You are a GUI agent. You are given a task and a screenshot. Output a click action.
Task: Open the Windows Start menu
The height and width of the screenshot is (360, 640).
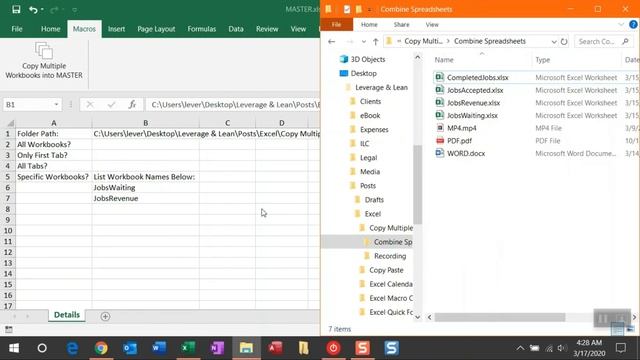(13, 348)
